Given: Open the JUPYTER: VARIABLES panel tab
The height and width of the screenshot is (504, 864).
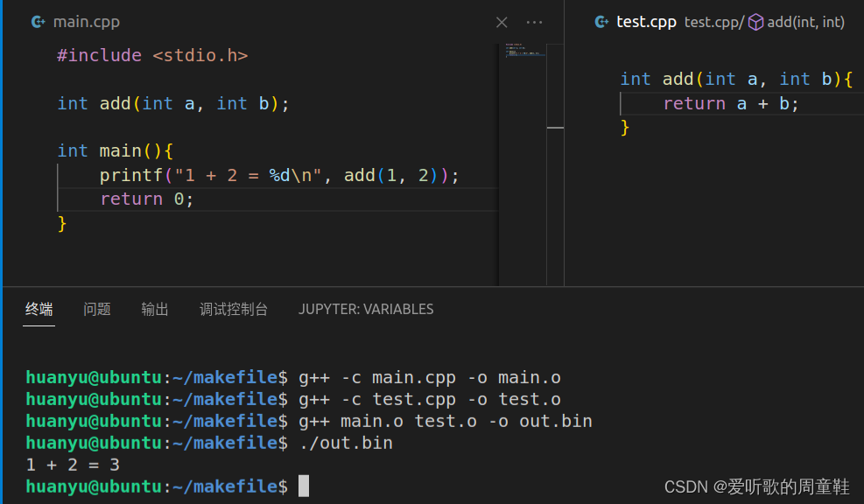Looking at the screenshot, I should click(x=366, y=310).
